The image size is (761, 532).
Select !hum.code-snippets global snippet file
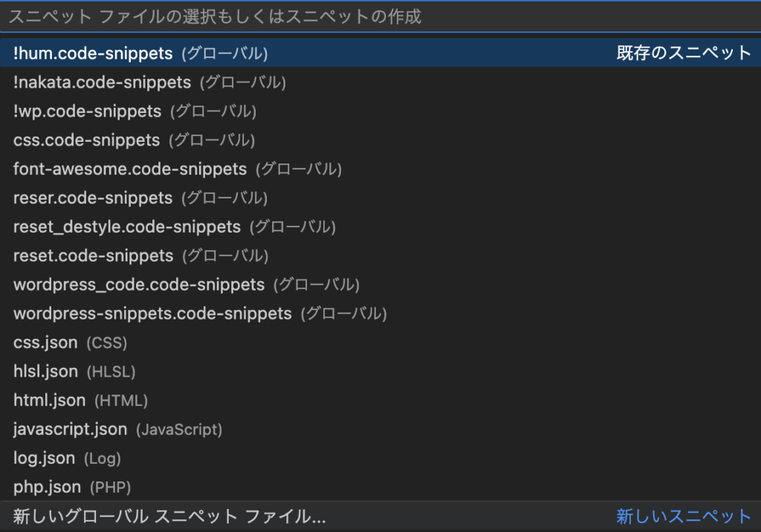coord(93,53)
